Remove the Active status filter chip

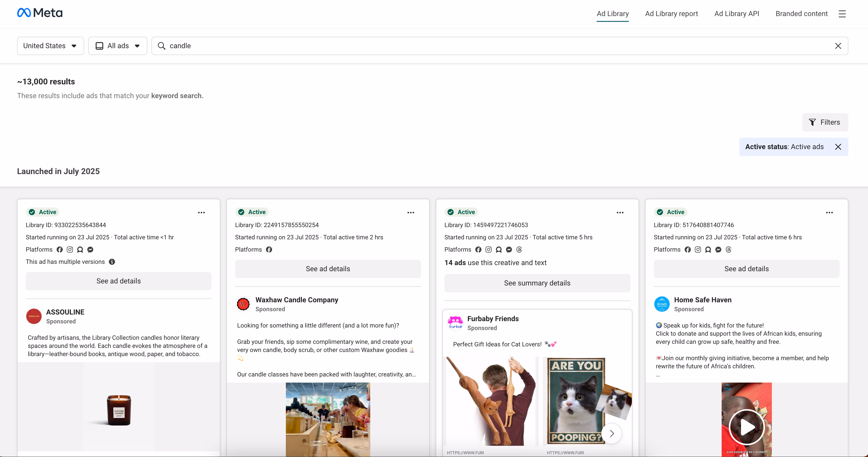[838, 147]
